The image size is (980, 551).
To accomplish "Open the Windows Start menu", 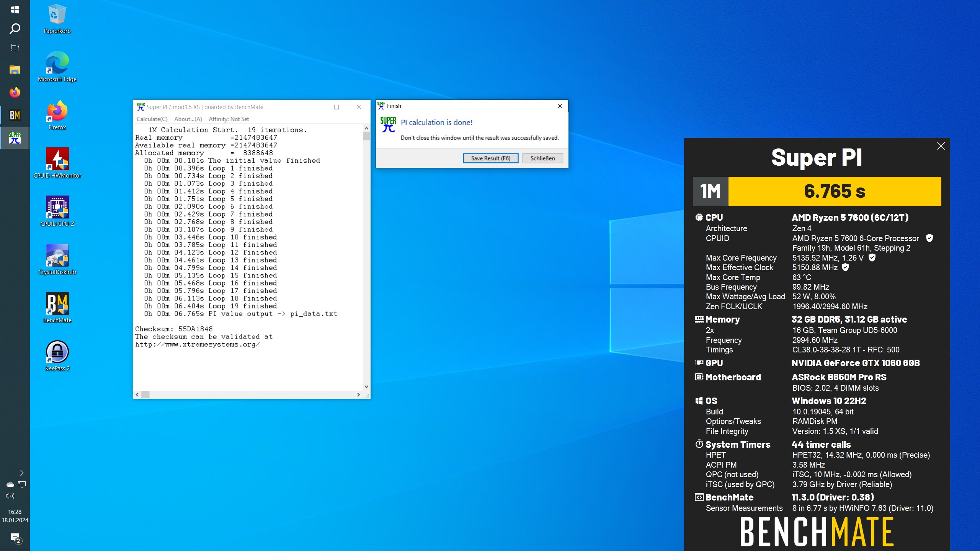I will (x=15, y=10).
